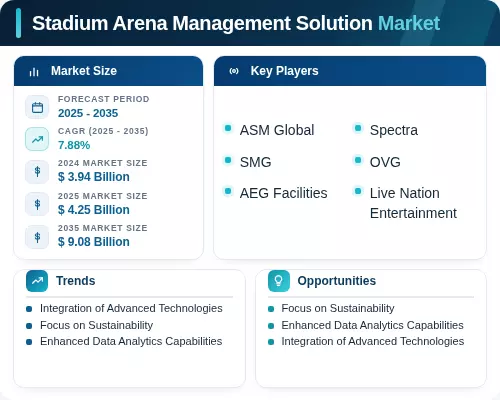Click the broadcast icon beside Key Players
The height and width of the screenshot is (400, 500).
point(234,71)
